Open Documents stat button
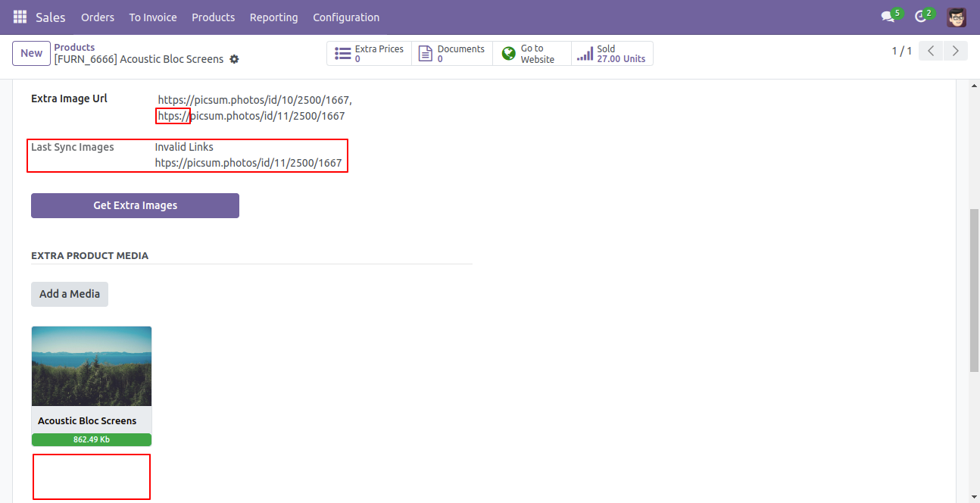 [x=452, y=54]
